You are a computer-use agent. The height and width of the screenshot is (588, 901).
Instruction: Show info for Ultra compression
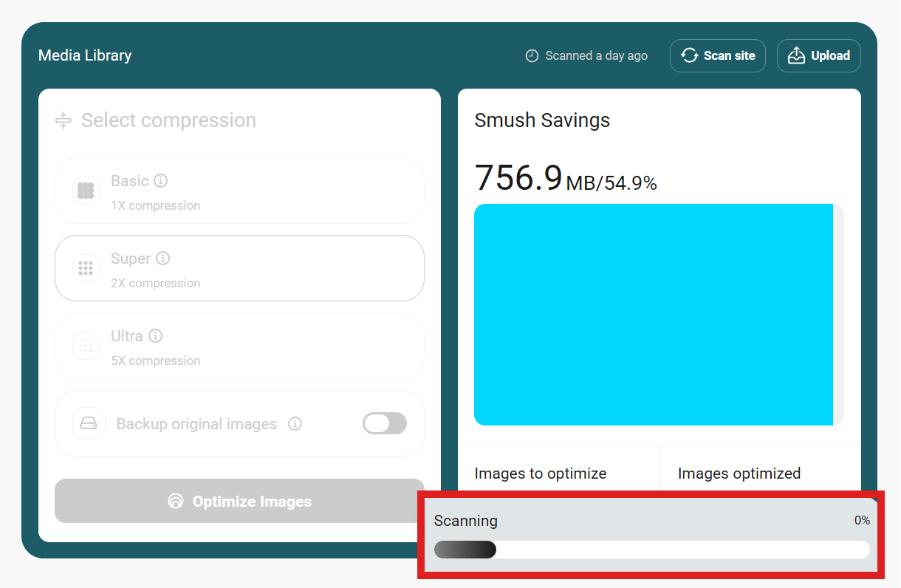point(155,336)
